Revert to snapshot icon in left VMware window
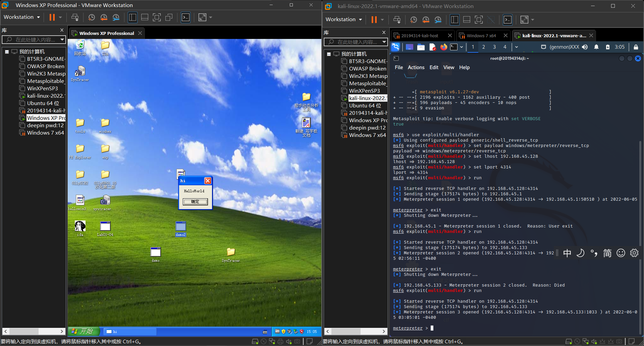Screen dimensions: 644x346 (x=104, y=17)
